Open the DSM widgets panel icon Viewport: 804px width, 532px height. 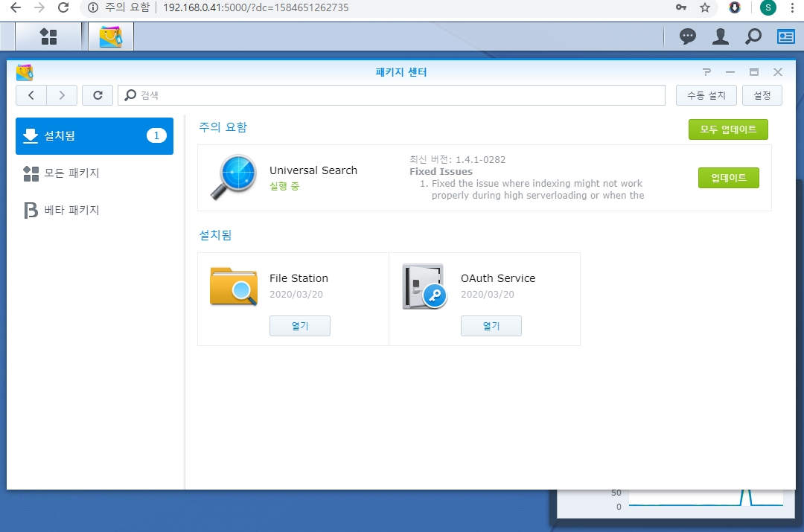[x=785, y=36]
